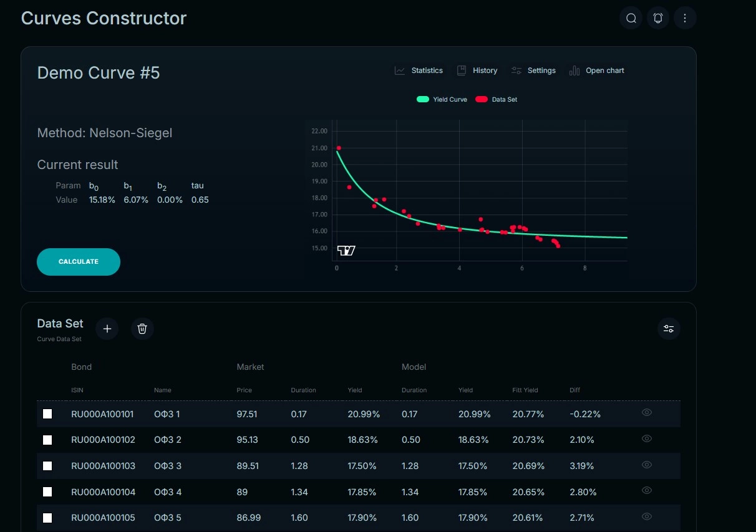Add a bond with the plus icon
756x532 pixels.
[x=107, y=329]
